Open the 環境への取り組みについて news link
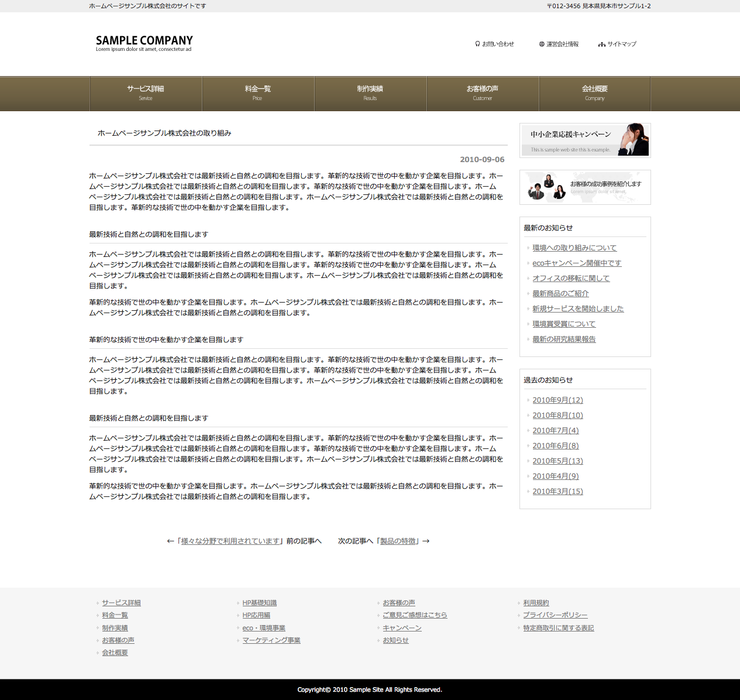 [x=574, y=248]
